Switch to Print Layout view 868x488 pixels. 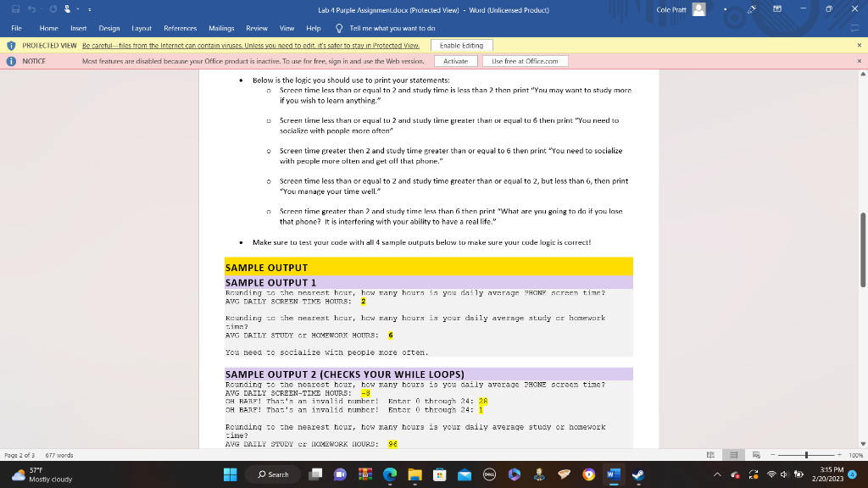coord(733,455)
